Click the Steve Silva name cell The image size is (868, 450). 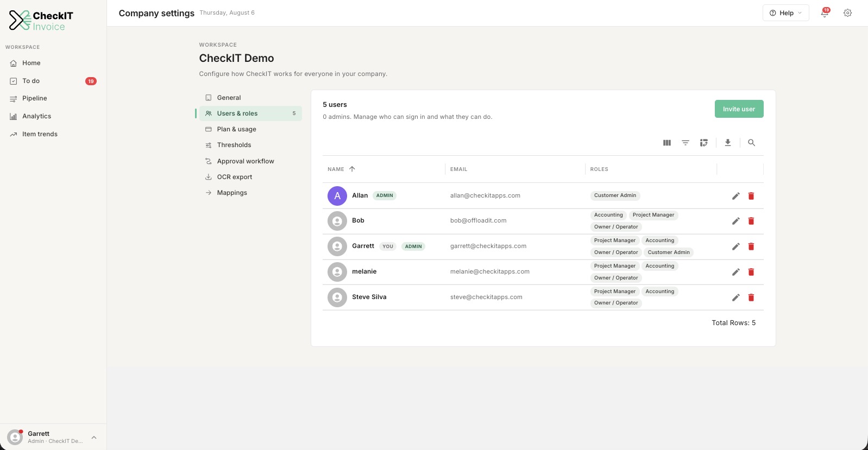[x=369, y=297]
